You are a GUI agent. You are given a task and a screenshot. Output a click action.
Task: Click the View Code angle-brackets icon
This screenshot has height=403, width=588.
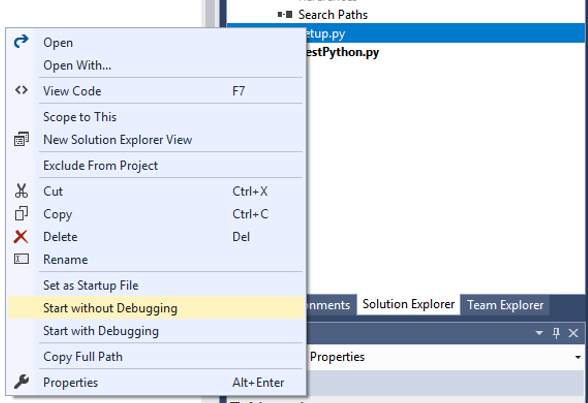[21, 90]
